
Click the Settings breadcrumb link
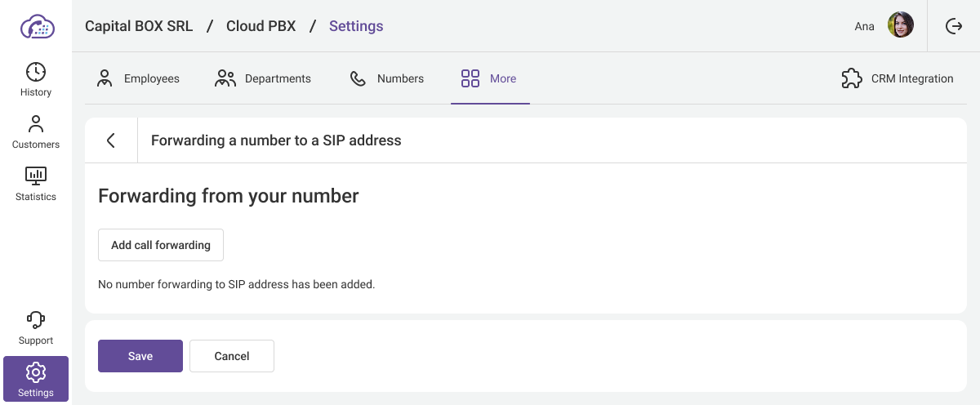pyautogui.click(x=356, y=26)
